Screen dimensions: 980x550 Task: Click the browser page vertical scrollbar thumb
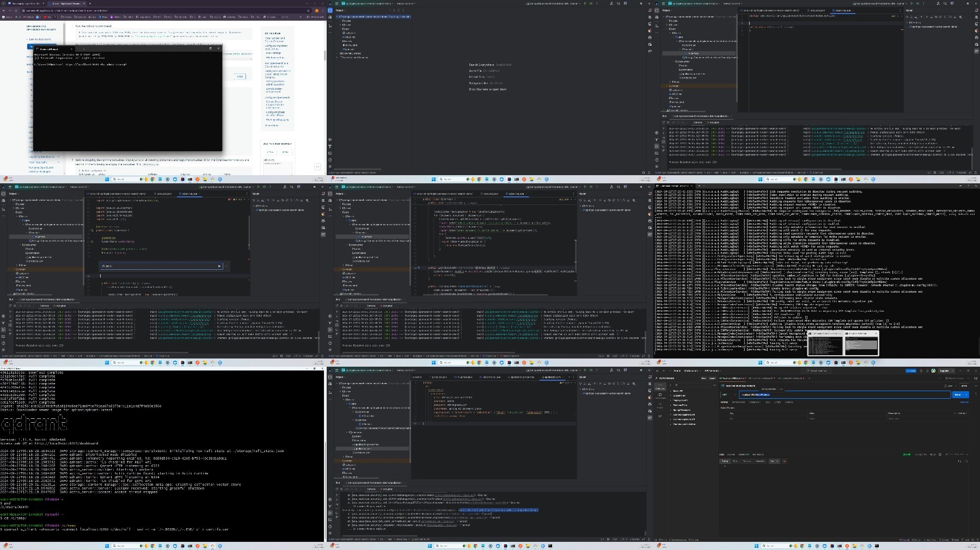[324, 55]
